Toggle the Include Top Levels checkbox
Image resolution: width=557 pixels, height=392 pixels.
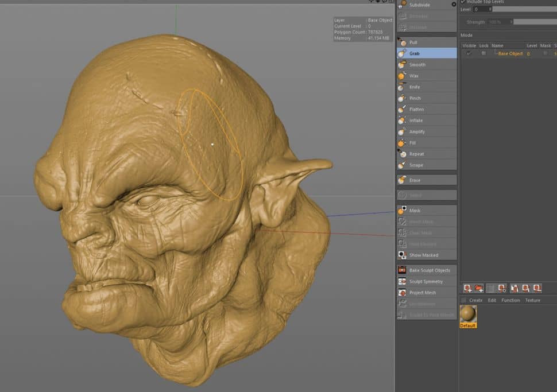pyautogui.click(x=462, y=2)
